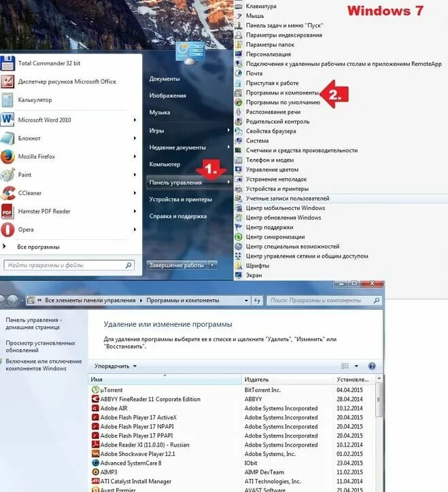Expand Mozilla Firefox jump list arrow
448x492 pixels.
click(135, 156)
